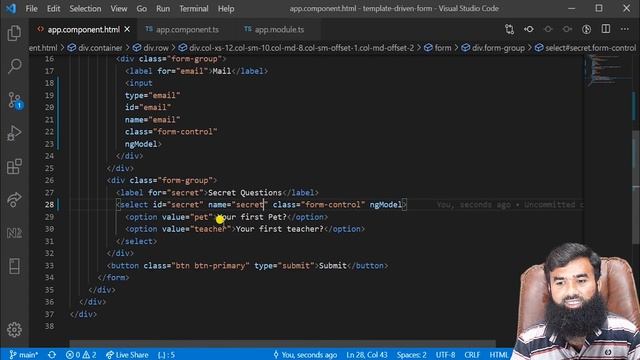Click the timeline clock icon in editor toolbar
Viewport: 640px width, 360px height.
coord(587,29)
